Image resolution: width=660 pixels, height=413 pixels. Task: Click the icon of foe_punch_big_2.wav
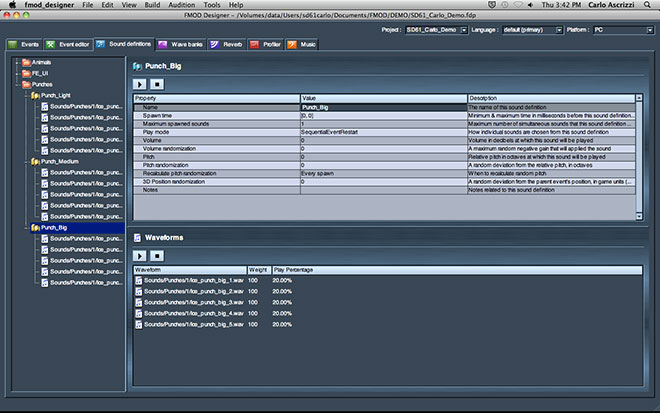tap(138, 291)
